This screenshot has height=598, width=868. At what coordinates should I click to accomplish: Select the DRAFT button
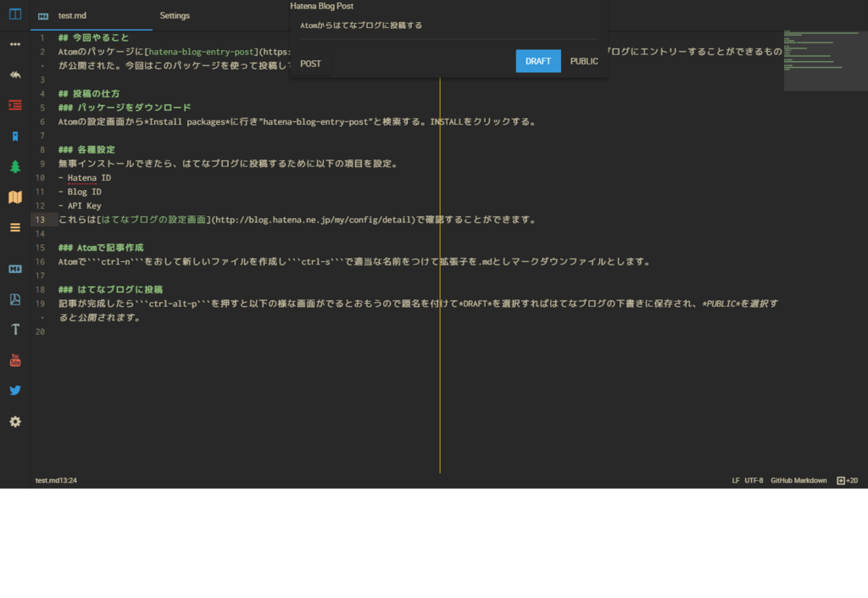538,61
